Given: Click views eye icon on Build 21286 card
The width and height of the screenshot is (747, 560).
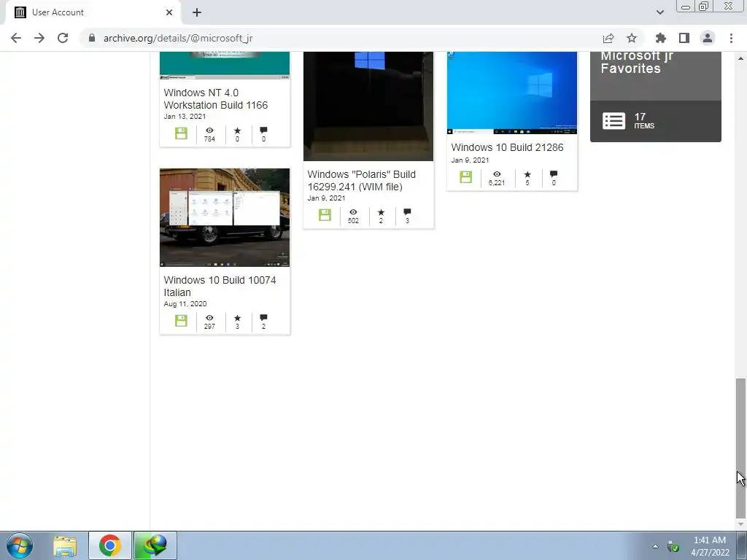Looking at the screenshot, I should click(x=496, y=174).
